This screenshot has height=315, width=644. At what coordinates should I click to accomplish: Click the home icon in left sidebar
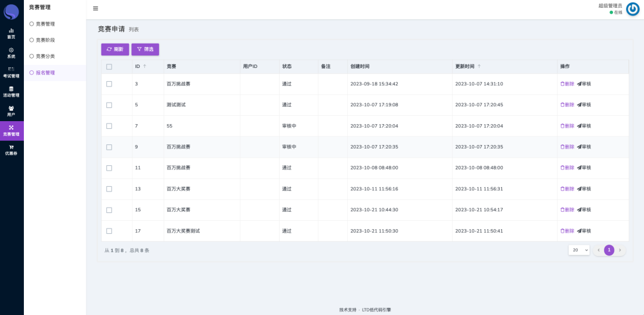(x=11, y=30)
